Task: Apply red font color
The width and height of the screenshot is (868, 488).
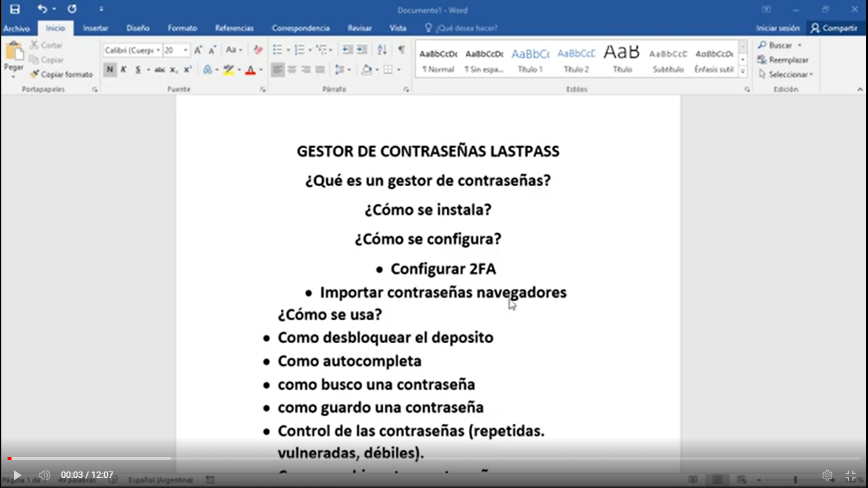Action: (250, 70)
